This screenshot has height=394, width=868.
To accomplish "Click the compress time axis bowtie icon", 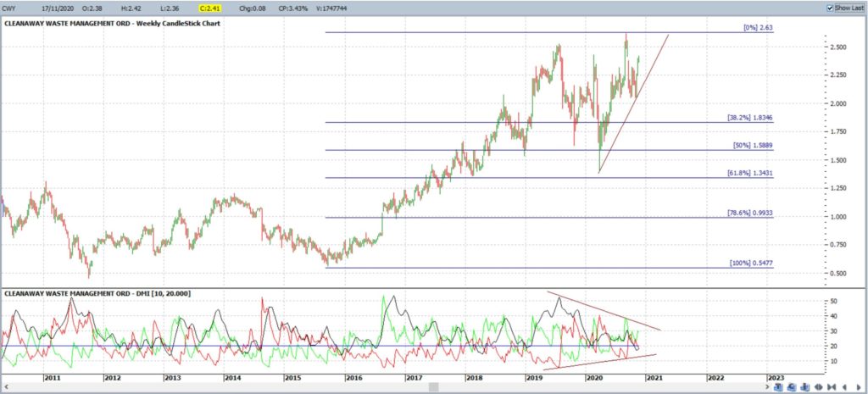I will coord(832,387).
